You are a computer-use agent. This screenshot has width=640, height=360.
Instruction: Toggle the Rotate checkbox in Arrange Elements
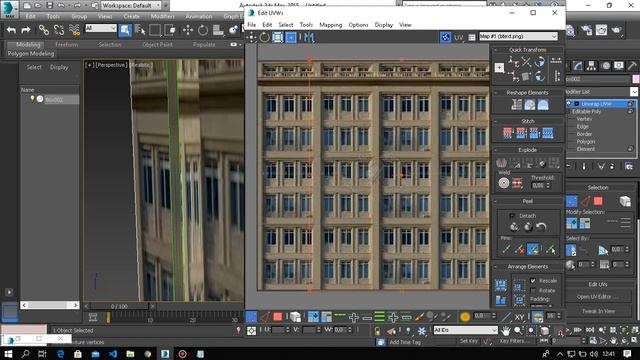pos(533,290)
